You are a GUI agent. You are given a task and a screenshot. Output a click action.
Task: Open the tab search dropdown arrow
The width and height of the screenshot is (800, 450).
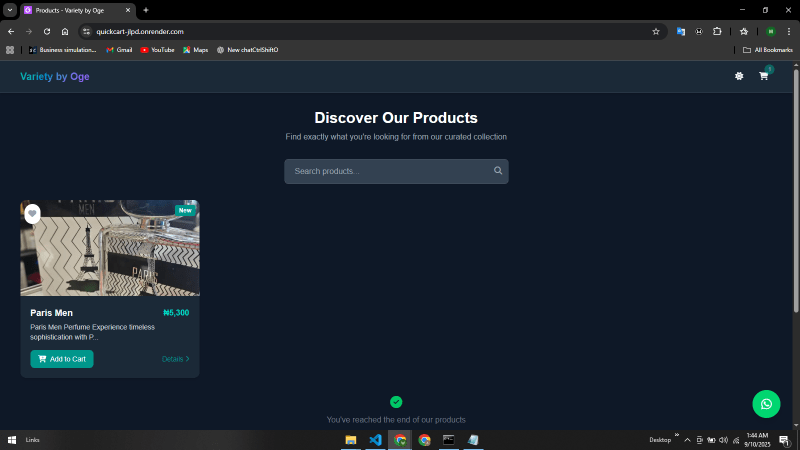pyautogui.click(x=10, y=10)
